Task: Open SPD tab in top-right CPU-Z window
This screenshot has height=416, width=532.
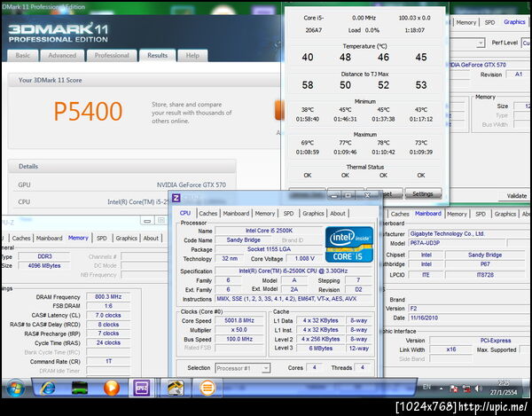Action: (489, 22)
